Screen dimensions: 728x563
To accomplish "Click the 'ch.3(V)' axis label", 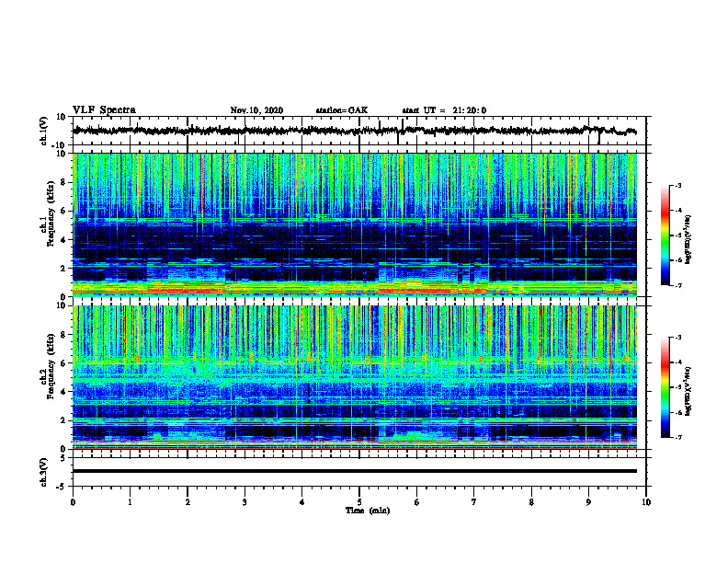I will (x=44, y=472).
